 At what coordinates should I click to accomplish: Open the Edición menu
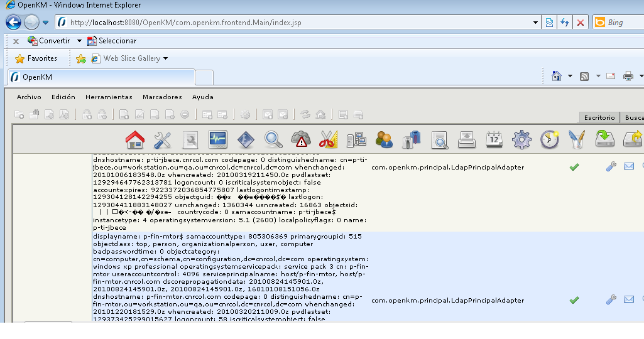coord(63,97)
